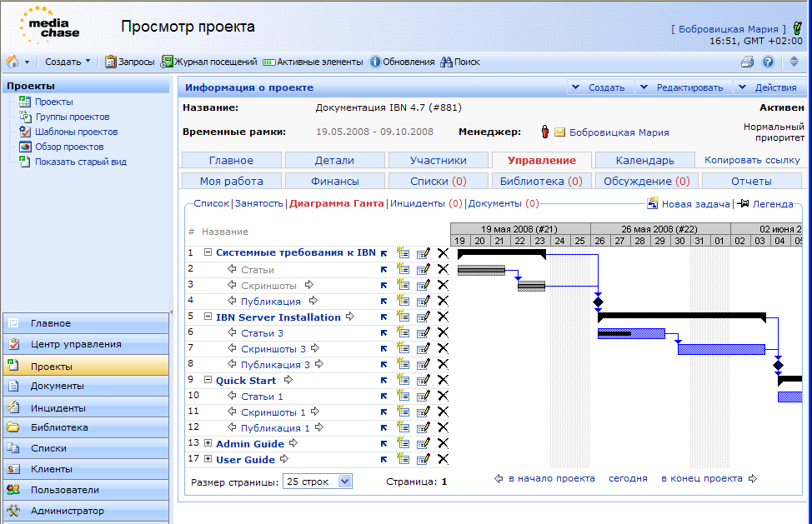The height and width of the screenshot is (524, 812).
Task: Delete the Публикация 3 task
Action: [443, 364]
